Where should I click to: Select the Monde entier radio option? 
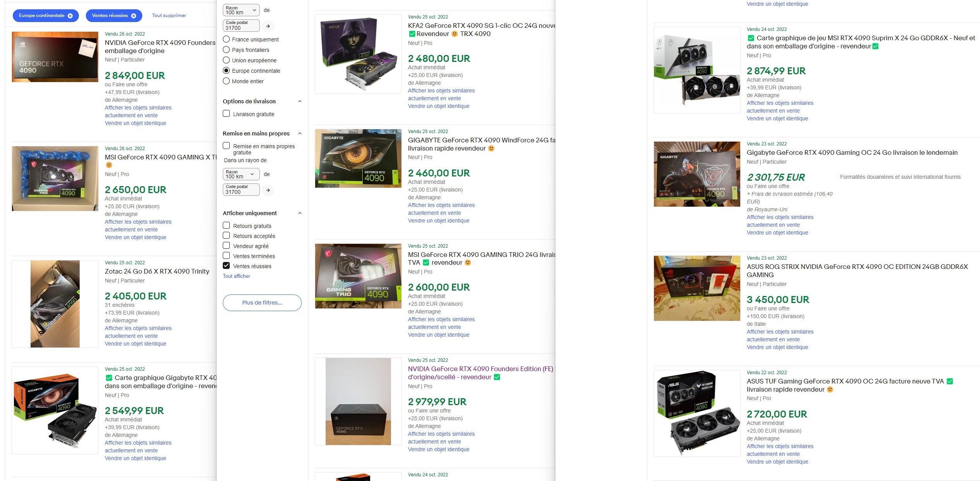coord(226,81)
